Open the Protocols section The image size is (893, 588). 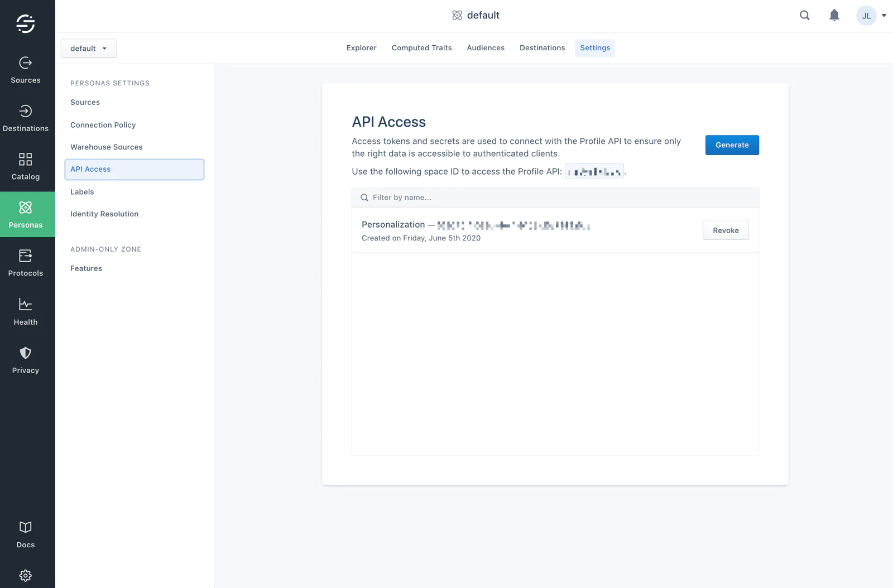(25, 262)
